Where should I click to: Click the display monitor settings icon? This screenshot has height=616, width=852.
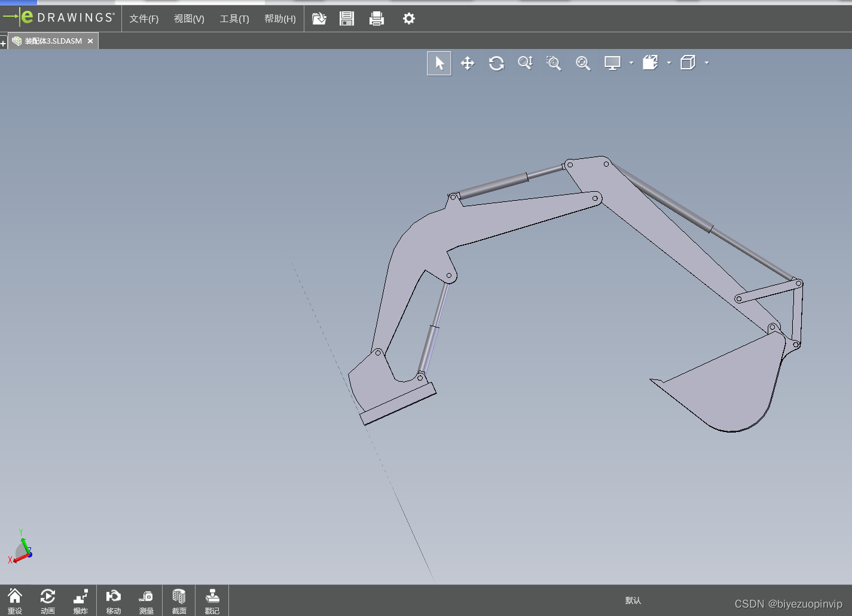tap(612, 63)
